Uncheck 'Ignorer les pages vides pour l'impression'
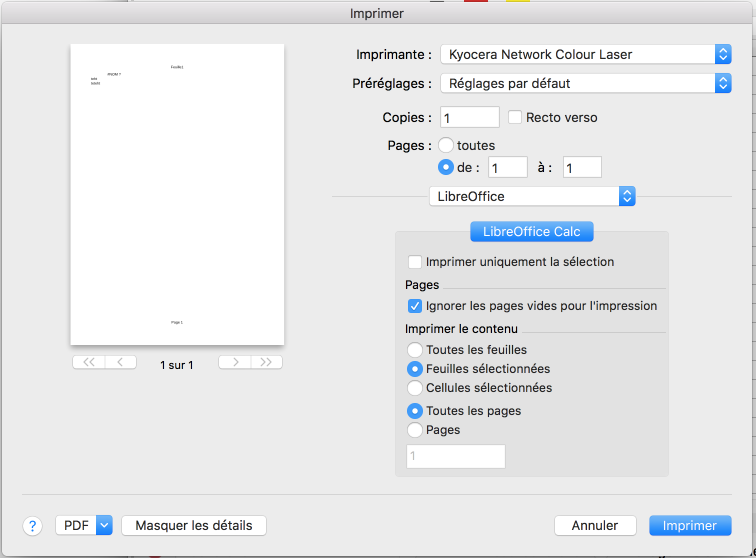This screenshot has width=756, height=558. [x=415, y=306]
